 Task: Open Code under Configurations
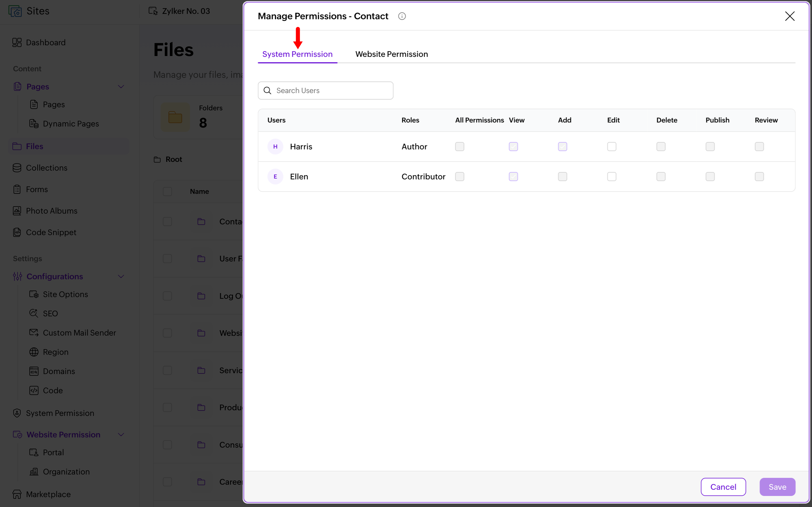pos(53,391)
